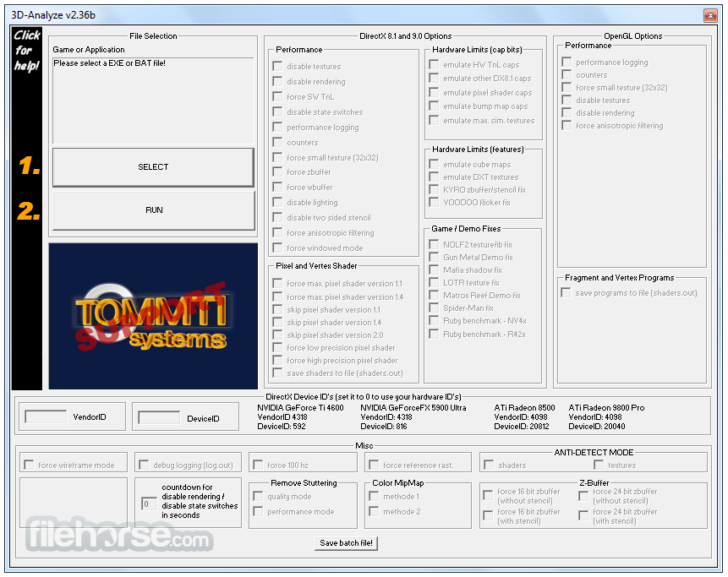Check 'Ruby benchmark - NV4x' option
The width and height of the screenshot is (728, 577).
[434, 320]
